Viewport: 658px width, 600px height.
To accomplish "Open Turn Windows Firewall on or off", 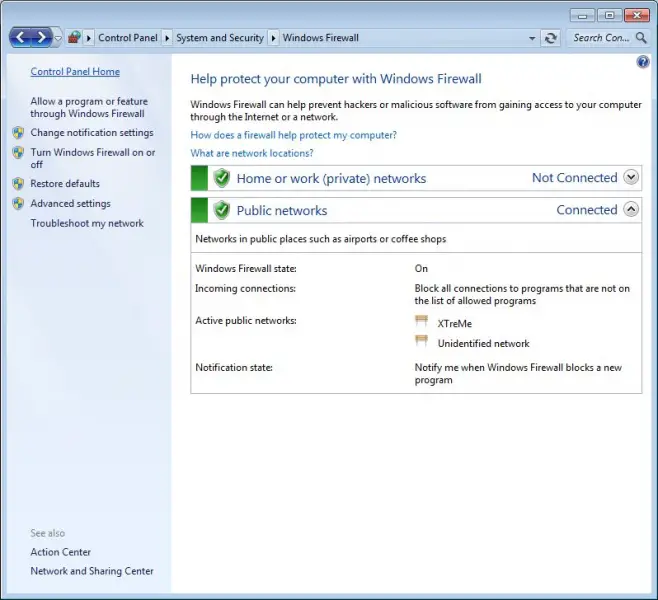I will (93, 158).
